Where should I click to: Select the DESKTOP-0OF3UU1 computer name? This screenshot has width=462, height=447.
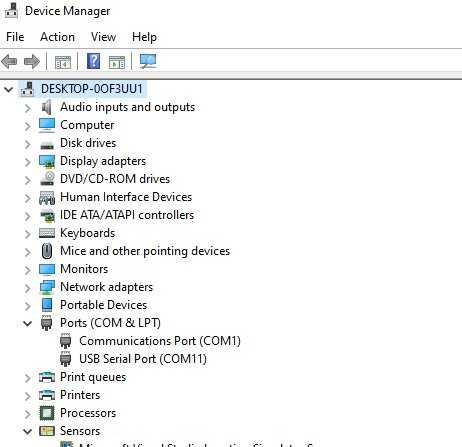pos(92,89)
